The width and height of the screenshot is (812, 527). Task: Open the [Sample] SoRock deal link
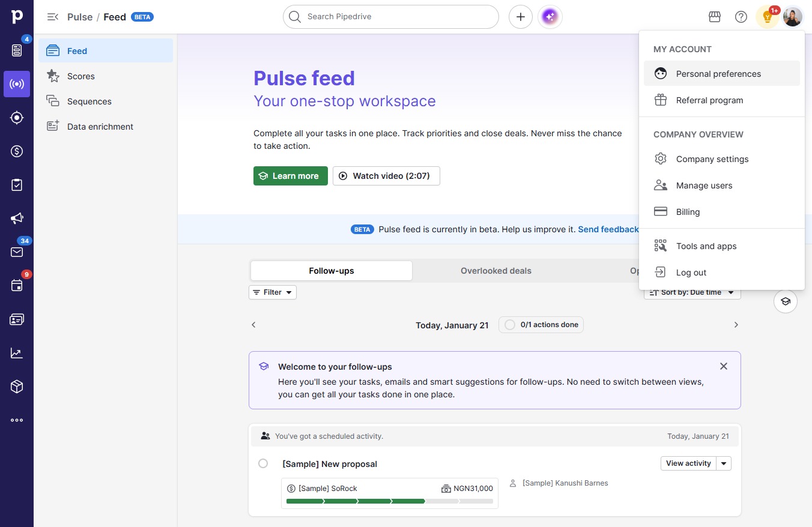328,489
